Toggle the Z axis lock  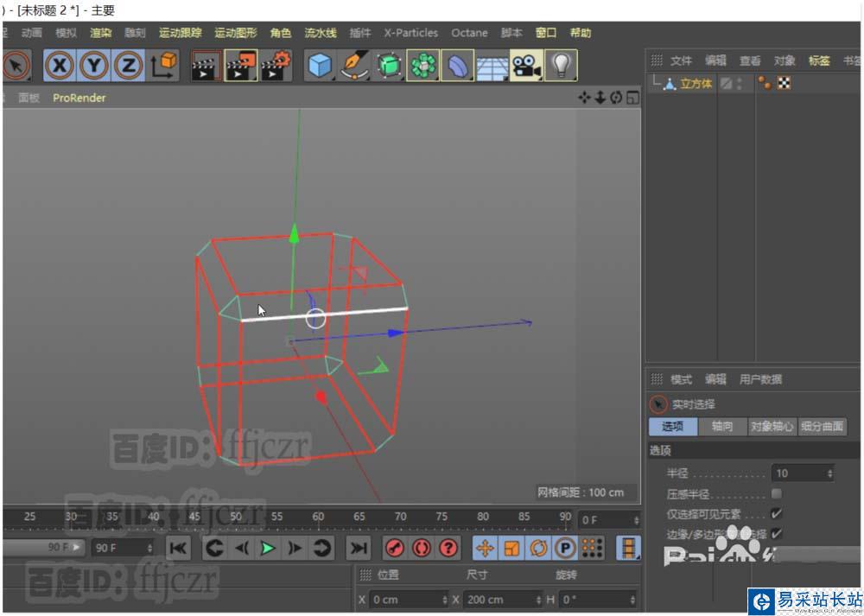(x=129, y=66)
